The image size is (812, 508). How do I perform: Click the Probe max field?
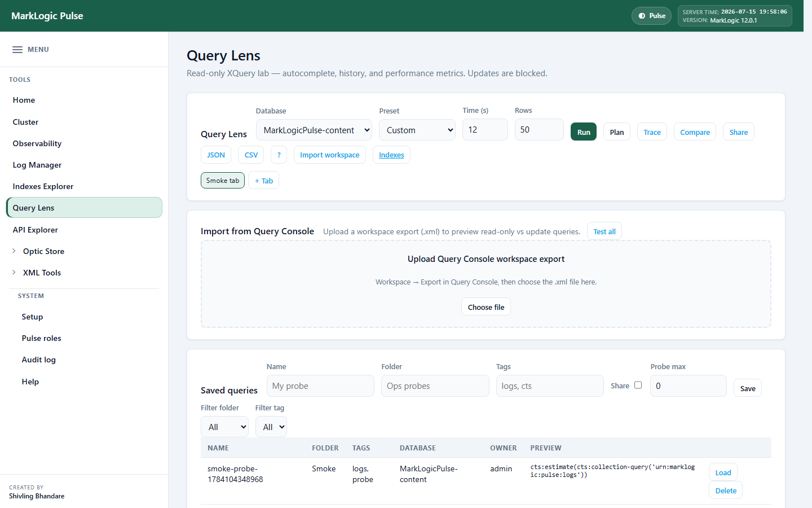coord(689,386)
